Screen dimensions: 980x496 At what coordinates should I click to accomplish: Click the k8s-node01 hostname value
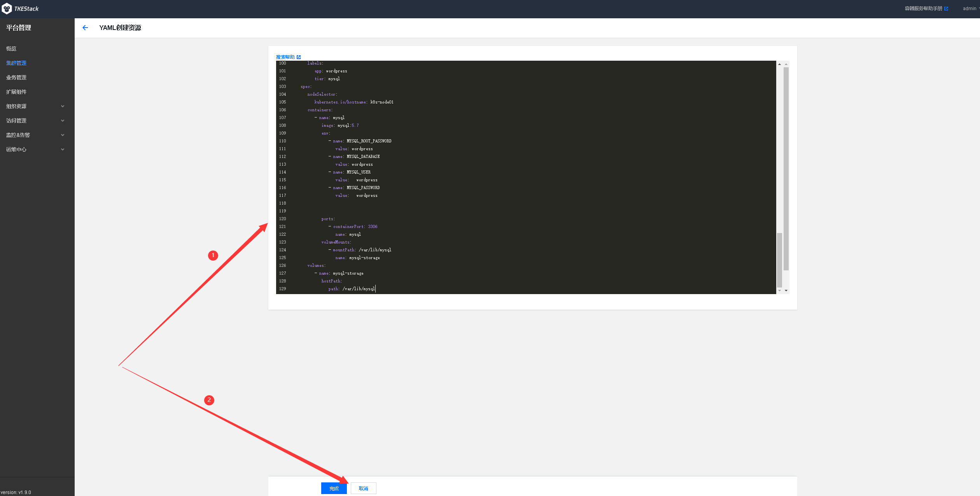(382, 102)
